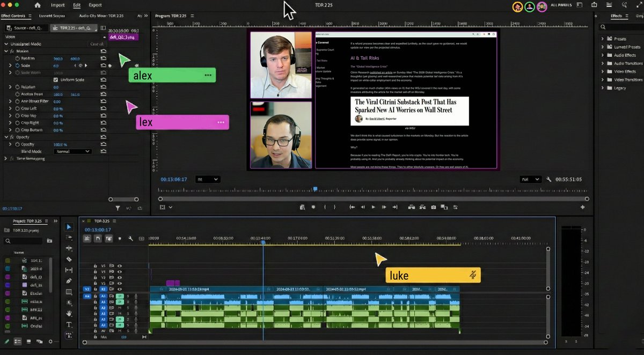
Task: Expand the Time Remapping effect
Action: coord(5,159)
